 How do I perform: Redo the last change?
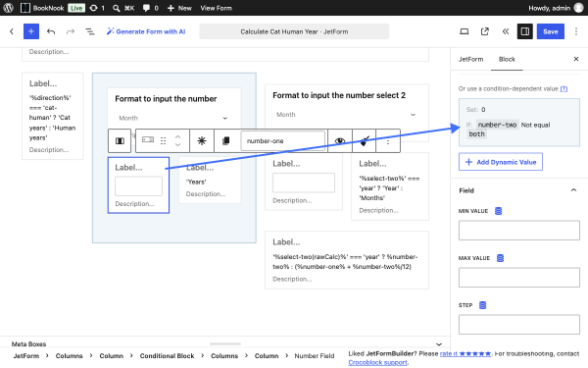(x=71, y=31)
